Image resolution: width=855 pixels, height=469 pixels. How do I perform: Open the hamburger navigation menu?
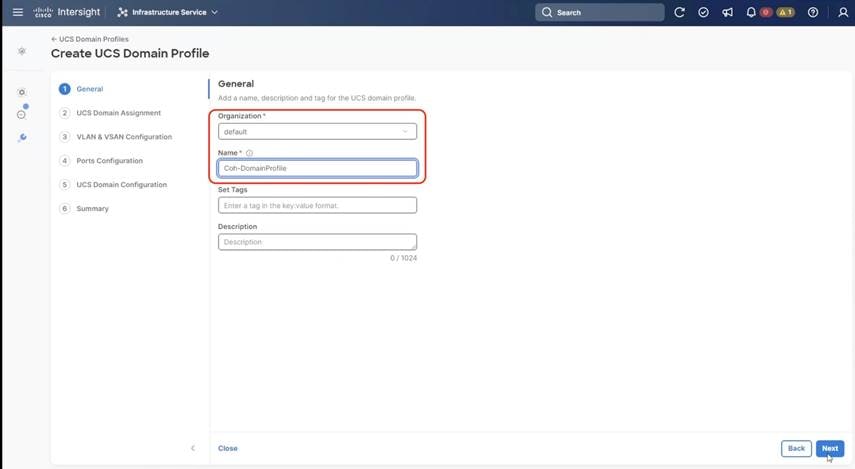click(x=17, y=12)
